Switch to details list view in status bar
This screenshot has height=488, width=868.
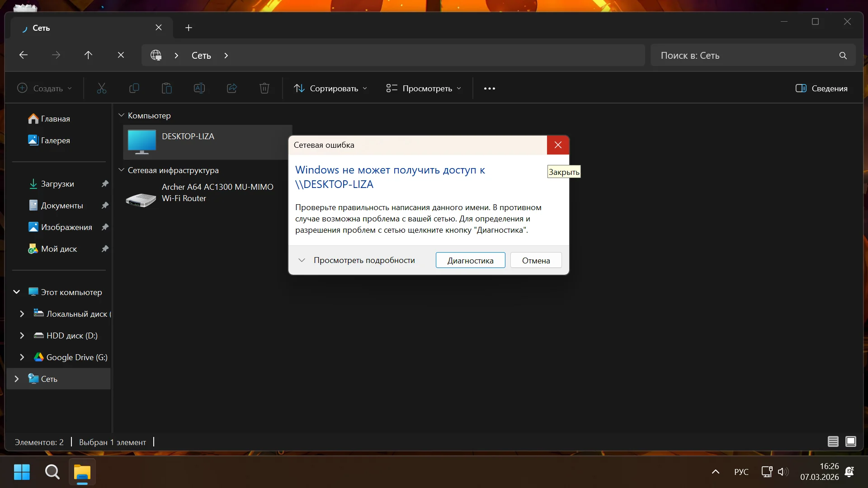833,441
